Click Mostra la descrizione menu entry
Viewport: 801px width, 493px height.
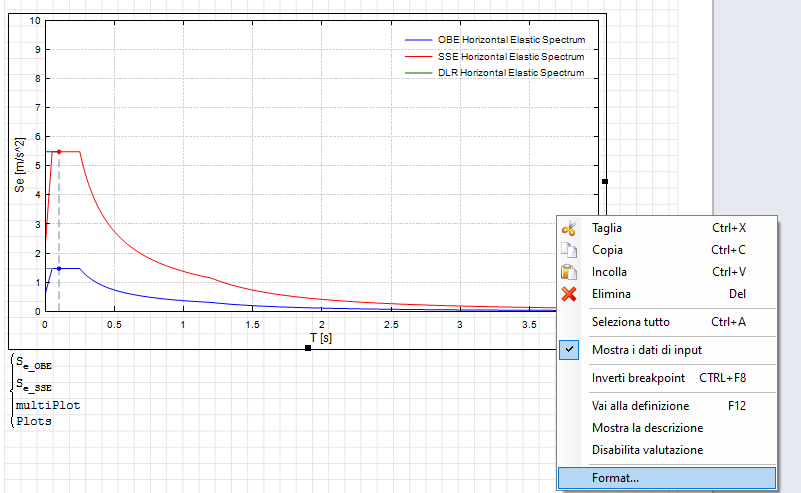click(646, 428)
